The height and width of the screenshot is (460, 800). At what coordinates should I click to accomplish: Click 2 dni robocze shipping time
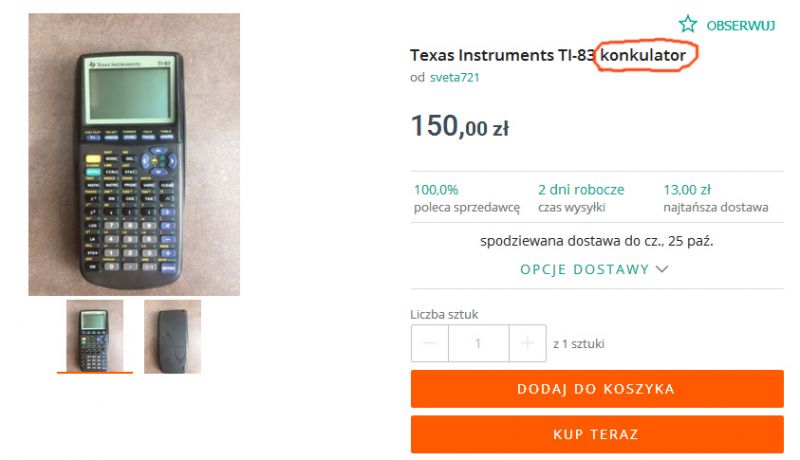click(581, 190)
